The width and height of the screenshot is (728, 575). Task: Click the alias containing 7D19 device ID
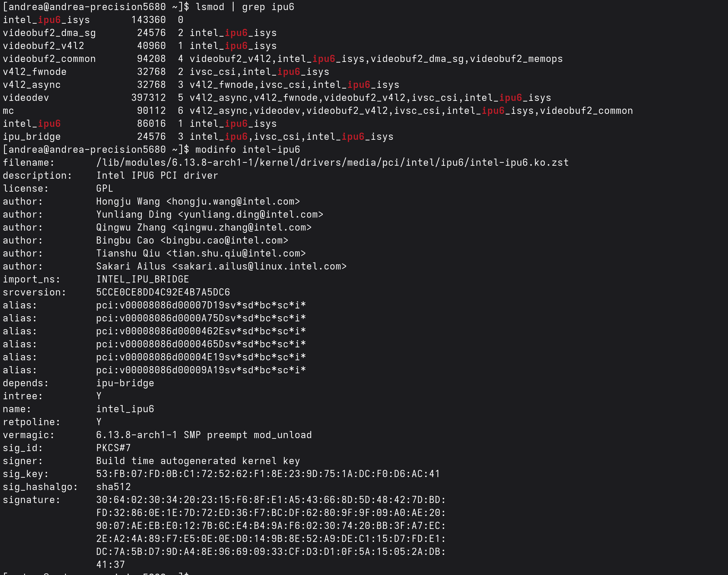(x=201, y=305)
